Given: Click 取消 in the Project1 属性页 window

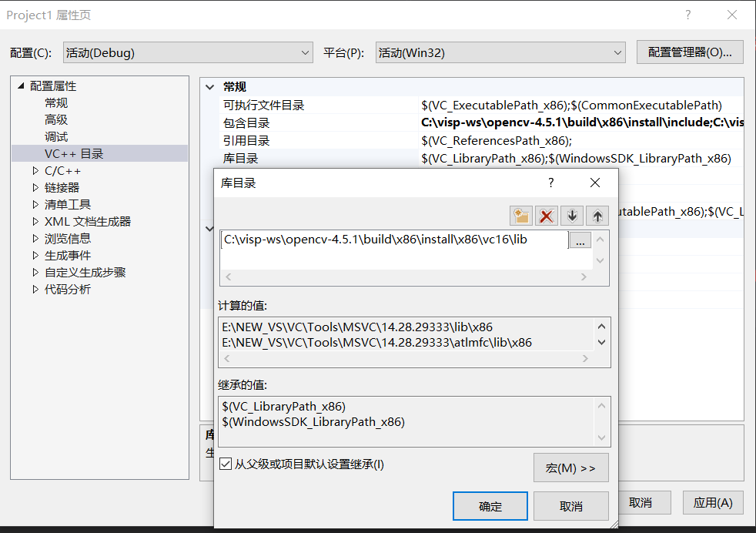Looking at the screenshot, I should pos(641,503).
